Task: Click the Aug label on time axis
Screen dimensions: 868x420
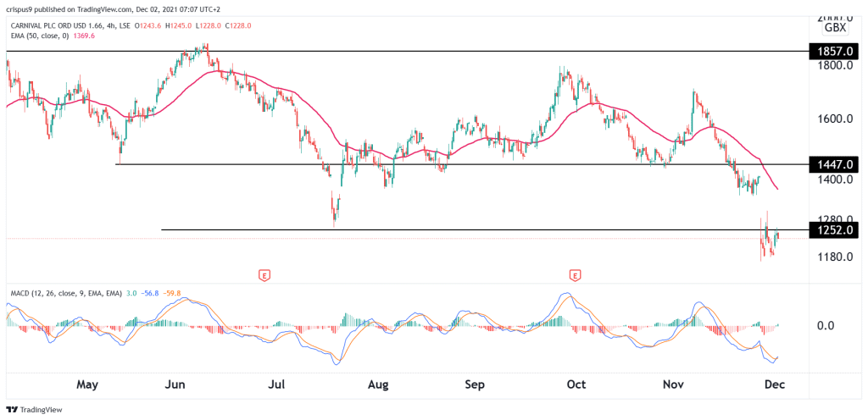Action: [377, 384]
